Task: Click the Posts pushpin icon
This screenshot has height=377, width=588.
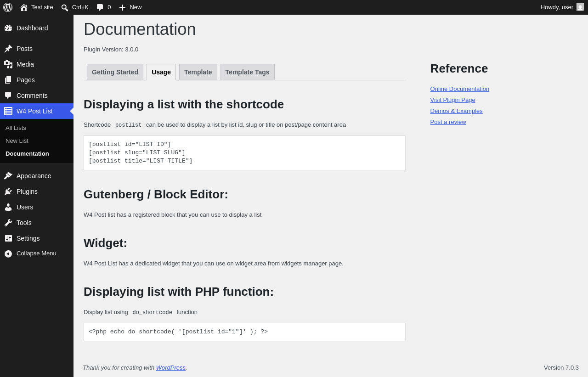Action: point(8,49)
